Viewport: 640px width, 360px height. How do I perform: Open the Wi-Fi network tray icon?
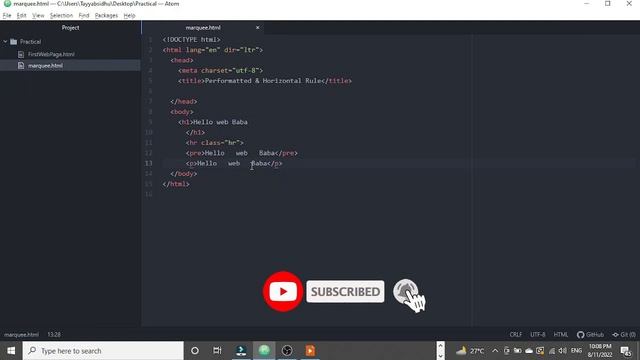tap(551, 351)
